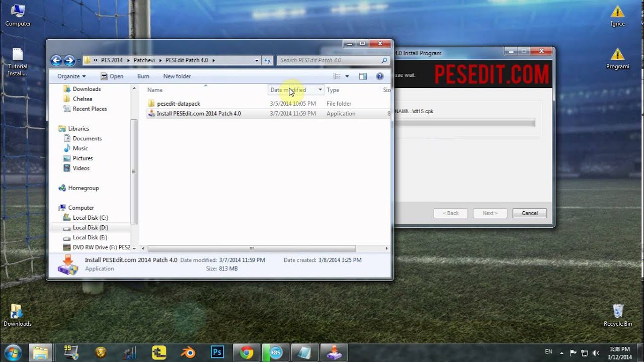Select Downloads in navigation pane

click(87, 89)
